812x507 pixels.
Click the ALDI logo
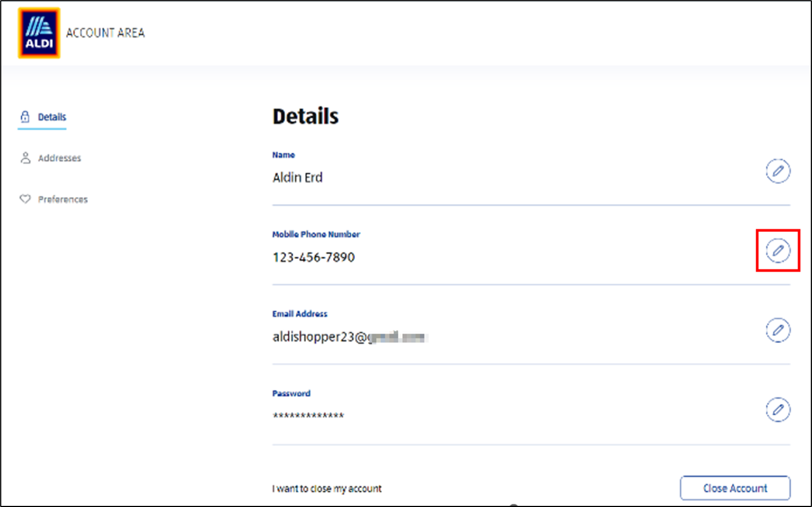[39, 33]
